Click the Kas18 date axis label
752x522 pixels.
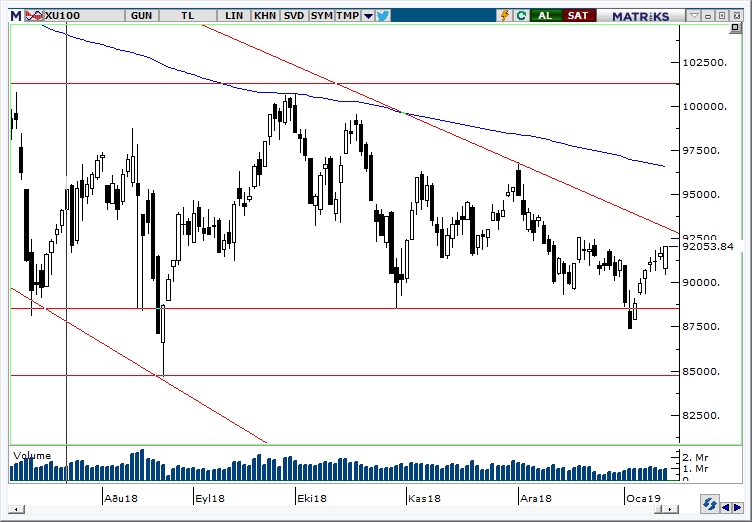tap(424, 498)
